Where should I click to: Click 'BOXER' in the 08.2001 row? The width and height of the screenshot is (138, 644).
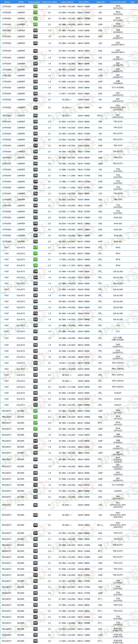pos(21,497)
